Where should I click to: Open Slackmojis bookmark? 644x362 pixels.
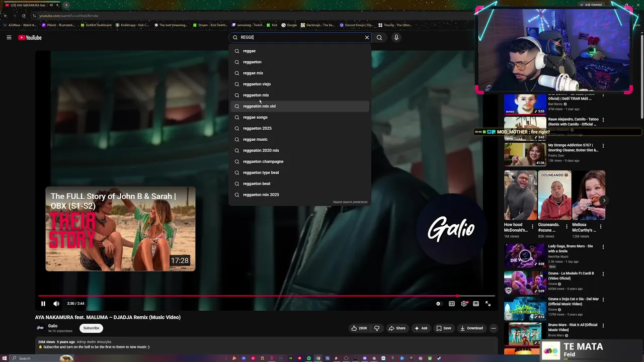317,25
